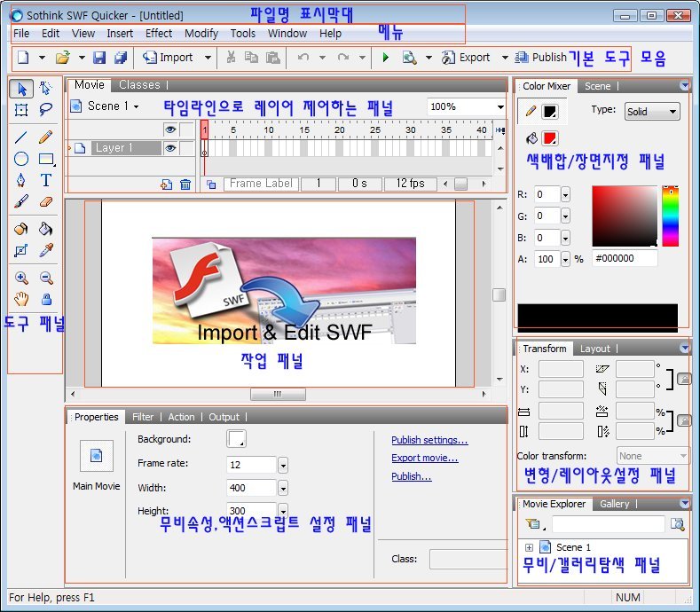Switch to the Classes tab
Viewport: 700px width, 612px height.
point(139,85)
